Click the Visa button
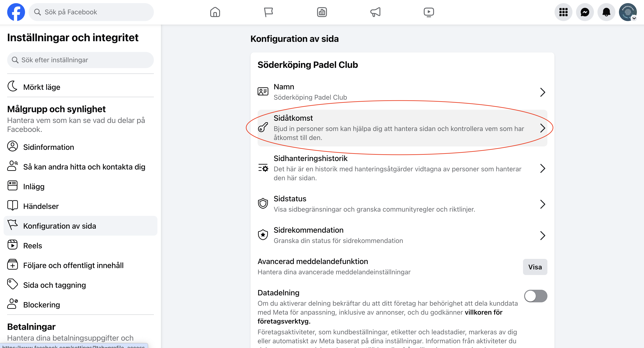644x348 pixels. point(535,267)
